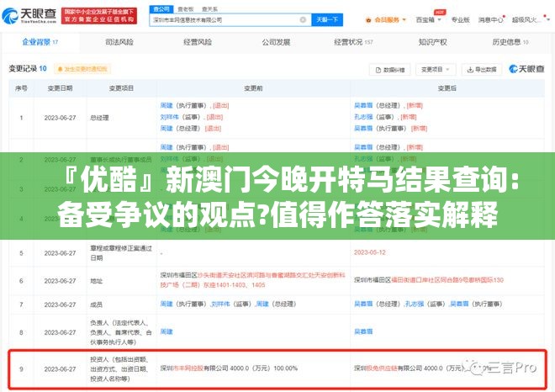This screenshot has height=392, width=555.
Task: Select the 经营状况 tab
Action: point(353,42)
